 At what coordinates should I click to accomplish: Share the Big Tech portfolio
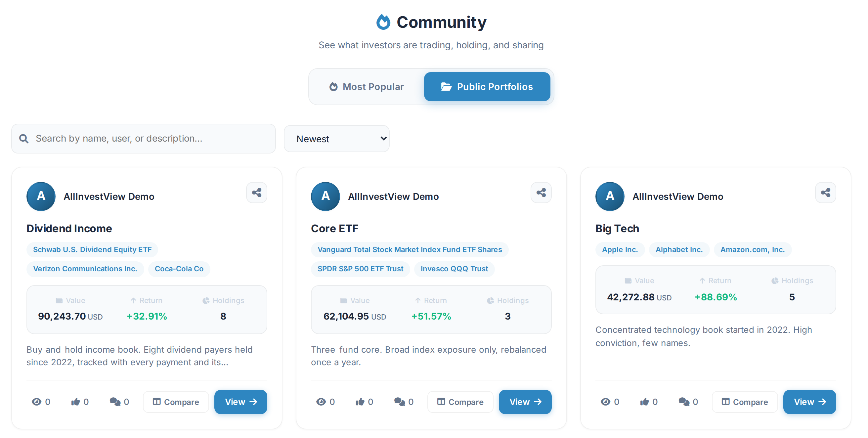coord(825,193)
